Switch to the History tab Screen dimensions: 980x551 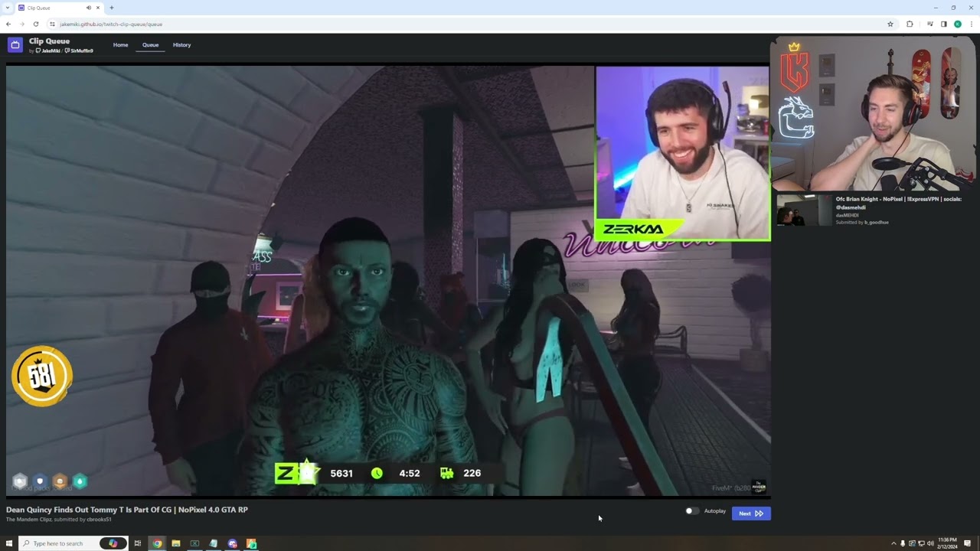[181, 45]
